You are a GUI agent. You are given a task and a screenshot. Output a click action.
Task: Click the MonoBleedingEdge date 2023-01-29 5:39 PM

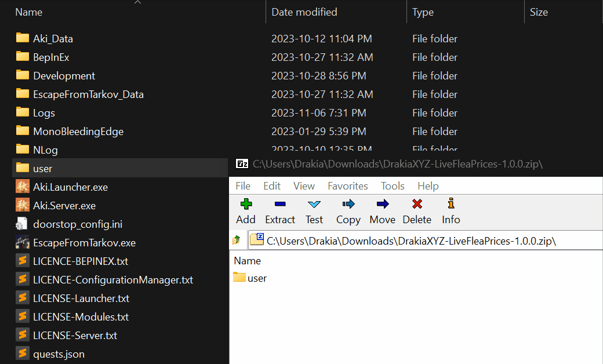point(319,131)
